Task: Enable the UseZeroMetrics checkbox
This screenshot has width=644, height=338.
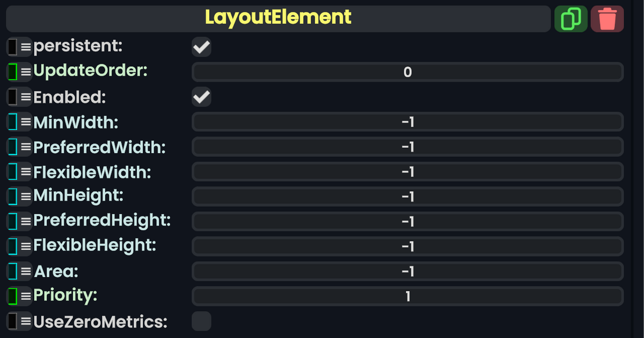Action: (201, 321)
